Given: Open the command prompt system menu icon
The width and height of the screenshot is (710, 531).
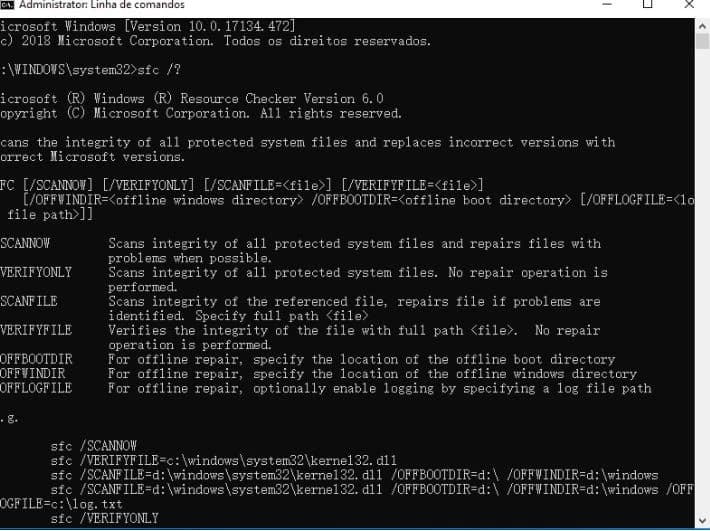Looking at the screenshot, I should pos(7,5).
